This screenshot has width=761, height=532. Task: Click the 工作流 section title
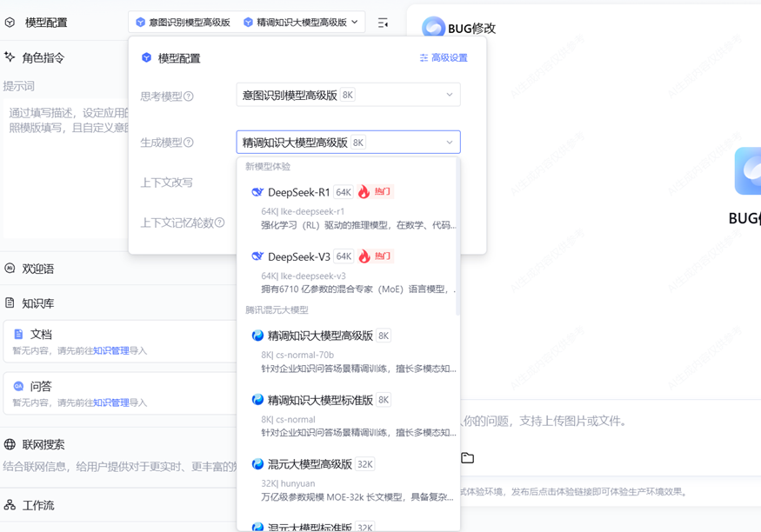[x=38, y=505]
